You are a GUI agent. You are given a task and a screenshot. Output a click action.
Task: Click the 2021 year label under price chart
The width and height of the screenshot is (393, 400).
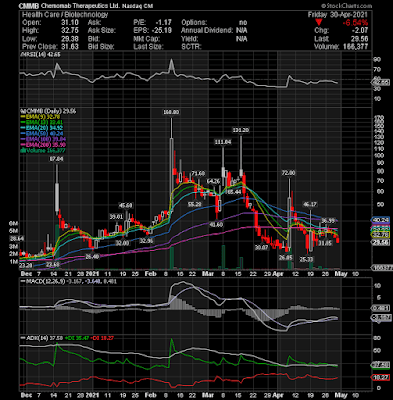pos(93,274)
